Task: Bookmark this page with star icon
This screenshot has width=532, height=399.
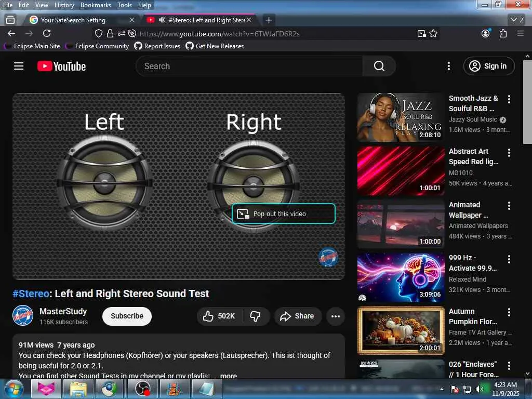Action: [x=433, y=33]
